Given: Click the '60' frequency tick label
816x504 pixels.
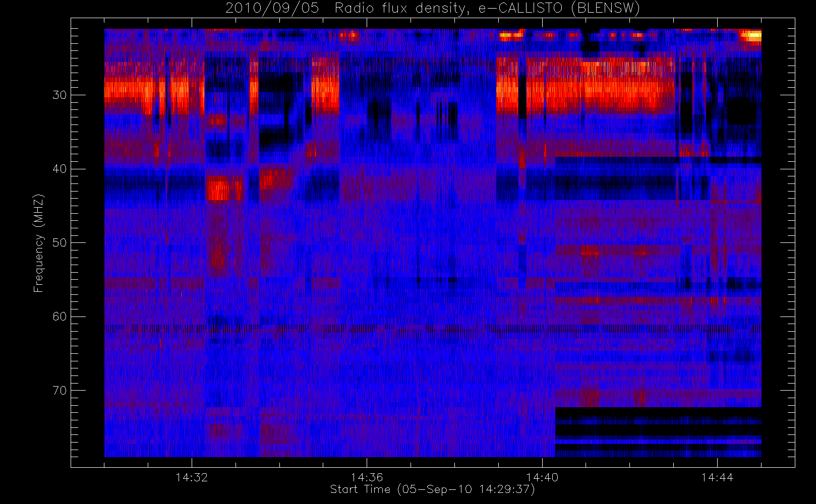Looking at the screenshot, I should coord(60,317).
